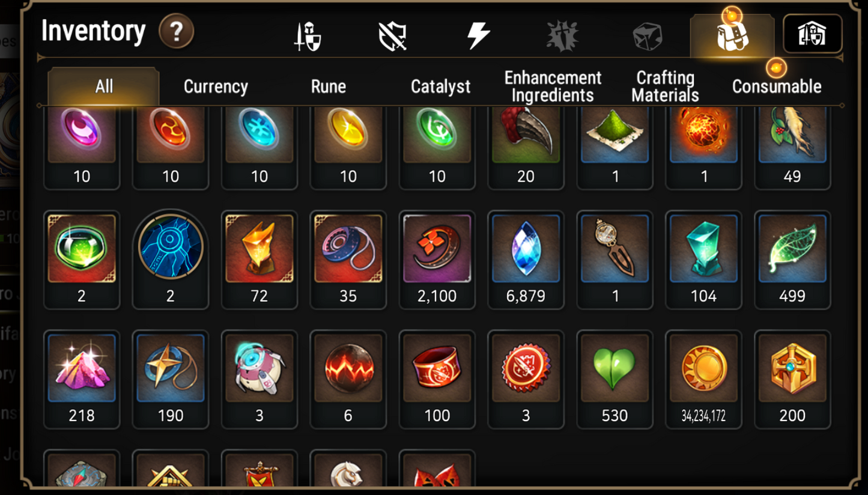
Task: Select the blue crystal item with 6,879
Action: point(526,260)
